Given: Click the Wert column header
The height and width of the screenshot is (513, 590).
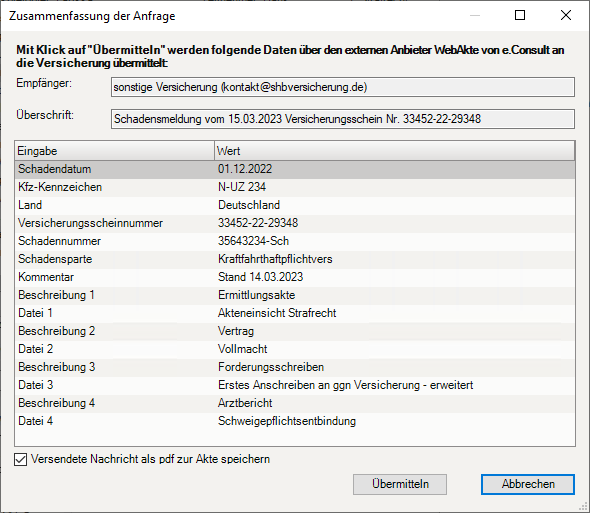Looking at the screenshot, I should tap(394, 151).
